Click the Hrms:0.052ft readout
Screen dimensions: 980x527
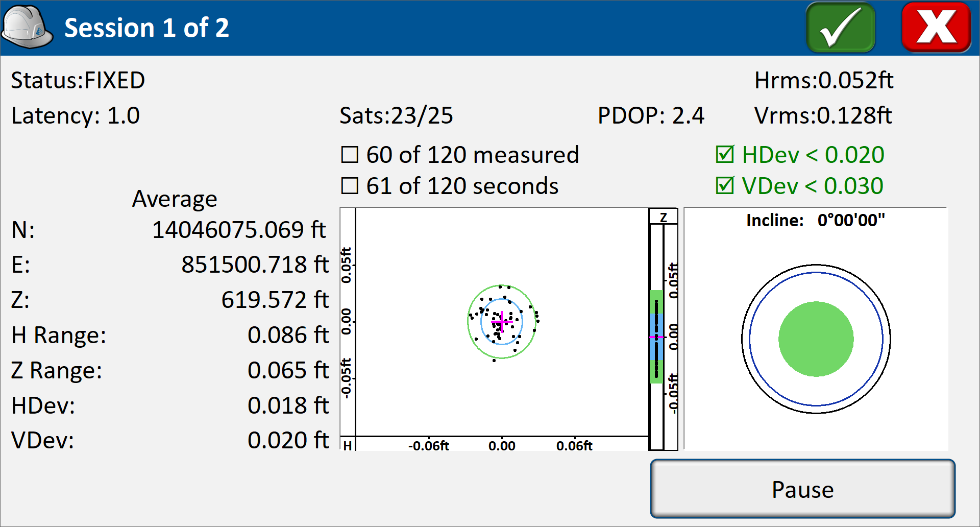pyautogui.click(x=824, y=81)
